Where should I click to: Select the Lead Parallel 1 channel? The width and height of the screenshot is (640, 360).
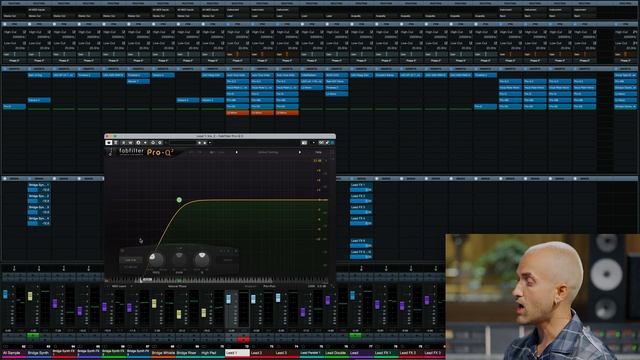(311, 353)
